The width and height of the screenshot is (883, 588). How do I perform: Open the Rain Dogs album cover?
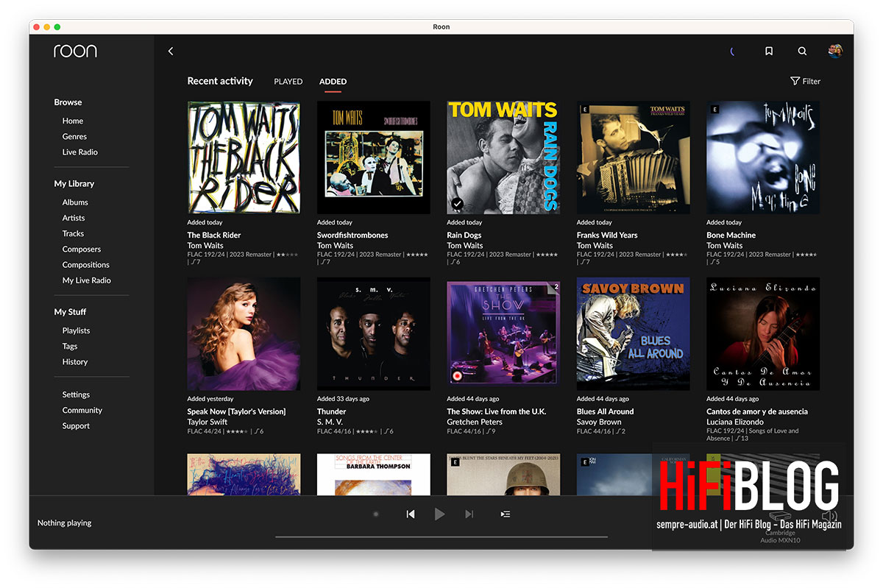point(503,157)
